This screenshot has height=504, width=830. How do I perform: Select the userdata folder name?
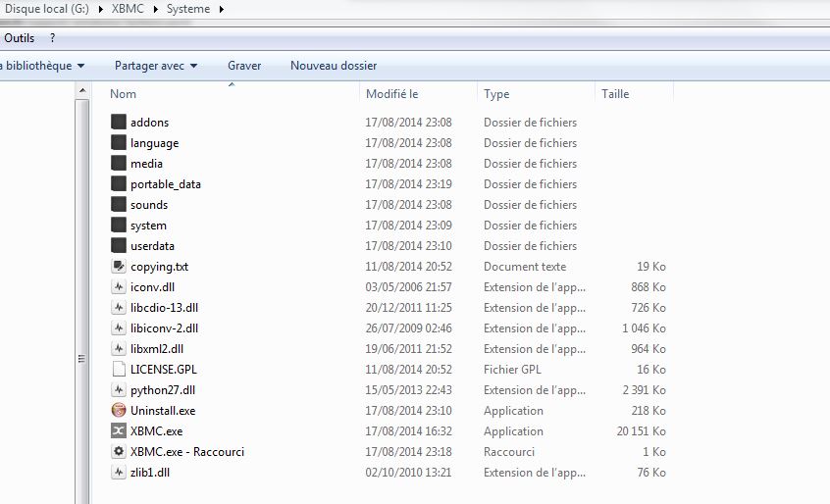point(152,246)
